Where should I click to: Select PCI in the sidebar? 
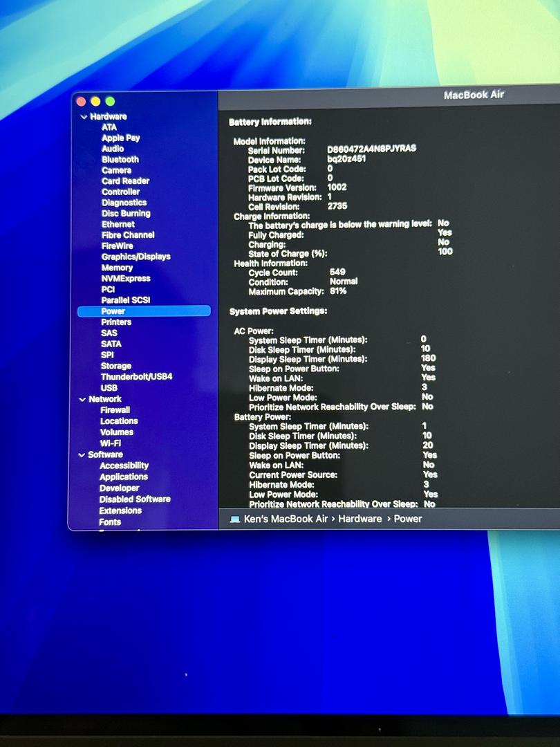[x=108, y=289]
